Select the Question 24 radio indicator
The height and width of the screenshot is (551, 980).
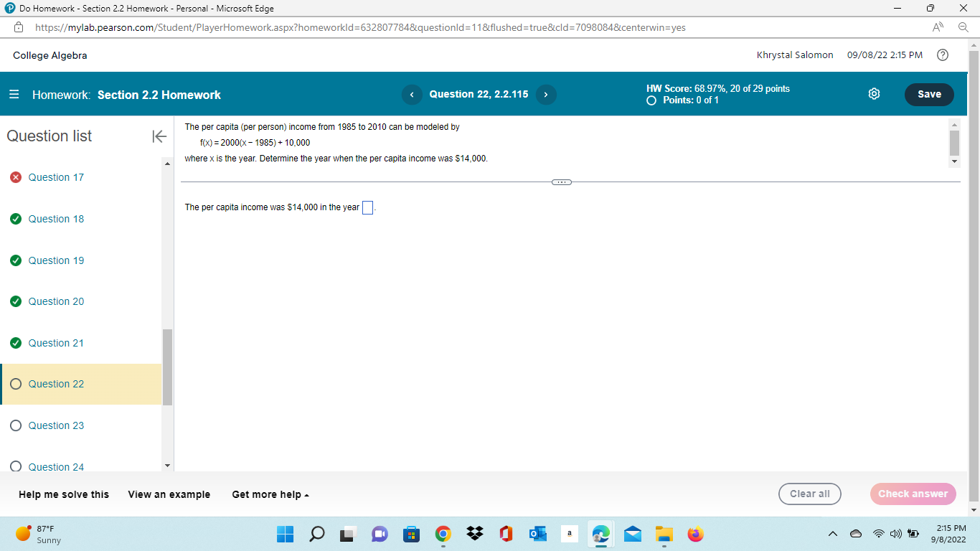pyautogui.click(x=16, y=466)
